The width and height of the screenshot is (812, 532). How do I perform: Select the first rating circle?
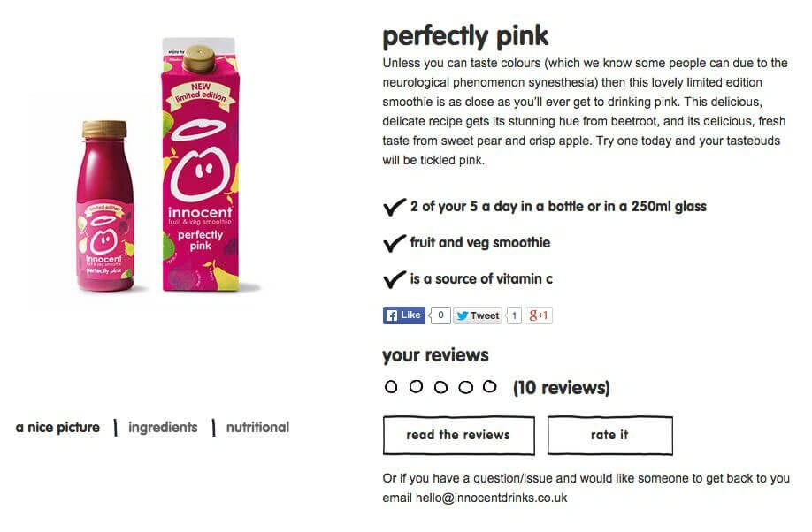391,387
